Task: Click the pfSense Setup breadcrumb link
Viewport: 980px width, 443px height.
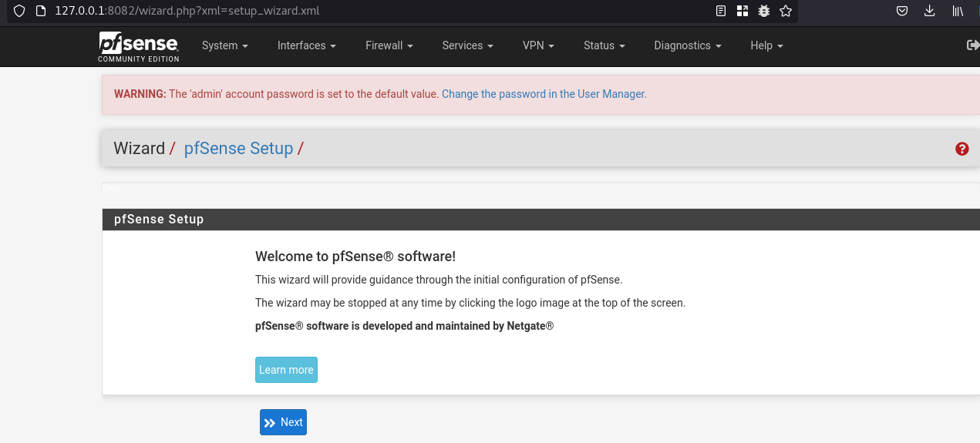Action: pyautogui.click(x=238, y=149)
